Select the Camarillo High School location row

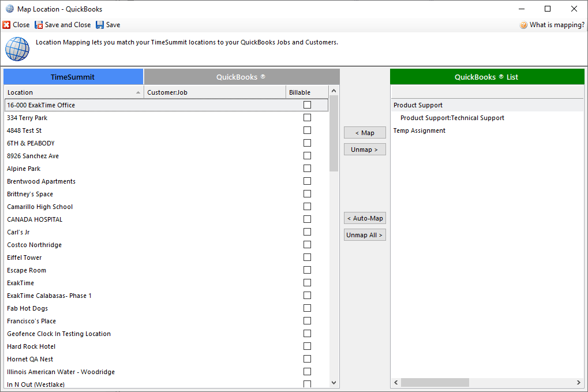(x=40, y=207)
